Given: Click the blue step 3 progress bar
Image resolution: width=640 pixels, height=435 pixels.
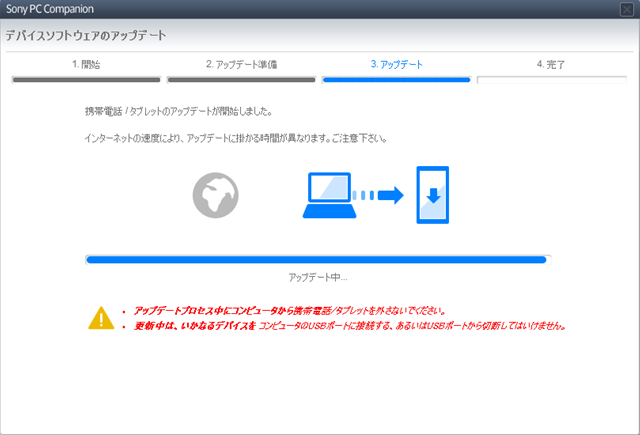Looking at the screenshot, I should (396, 80).
